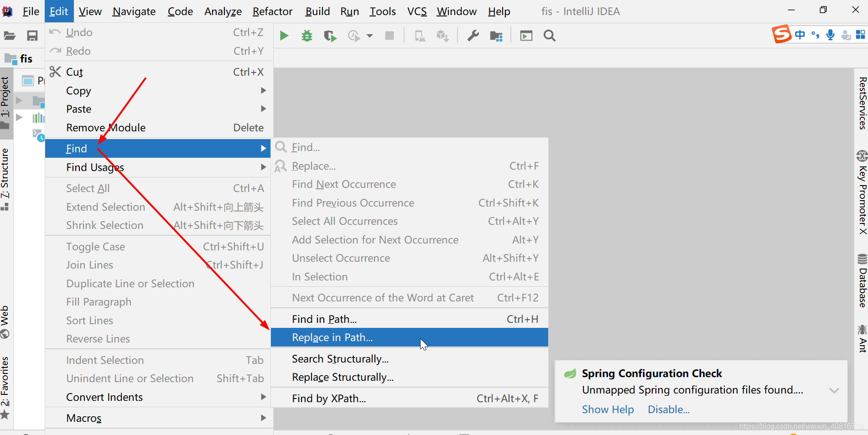Open the 2: Favorites tool window tab
Viewport: 868px width, 435px height.
[5, 388]
